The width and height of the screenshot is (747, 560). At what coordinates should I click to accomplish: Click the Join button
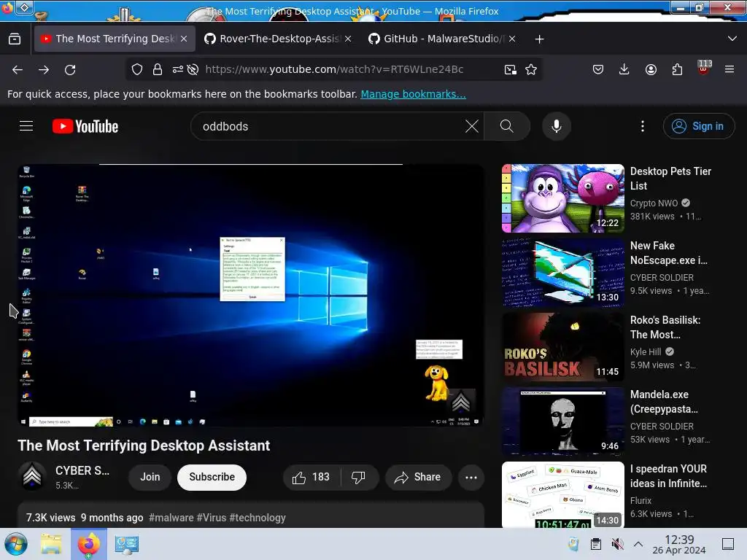[x=150, y=477]
